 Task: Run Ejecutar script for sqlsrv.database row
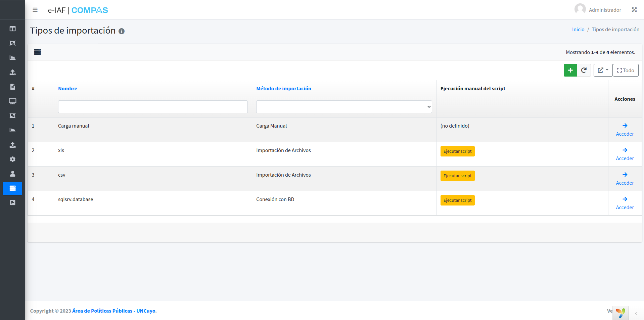pos(457,200)
